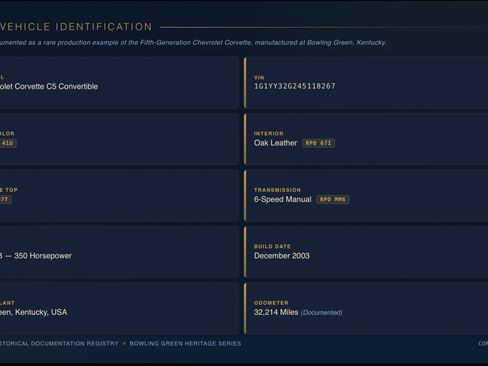This screenshot has width=488, height=366.
Task: Click the December 2003 build date
Action: [282, 256]
